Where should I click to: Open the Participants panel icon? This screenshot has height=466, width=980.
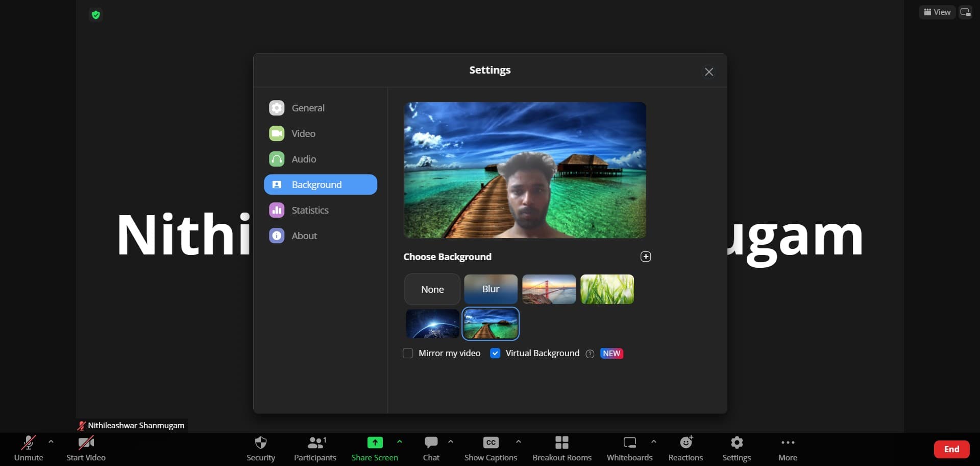[314, 442]
